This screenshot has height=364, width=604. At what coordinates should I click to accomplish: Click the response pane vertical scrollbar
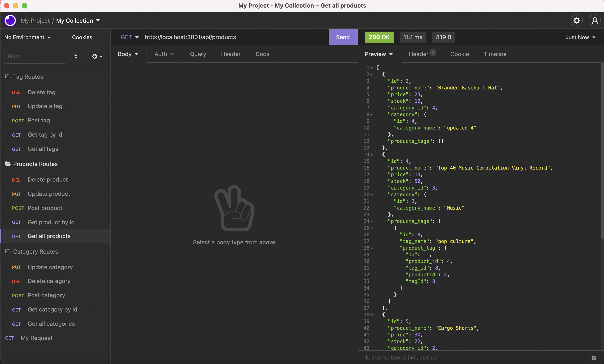click(x=602, y=151)
